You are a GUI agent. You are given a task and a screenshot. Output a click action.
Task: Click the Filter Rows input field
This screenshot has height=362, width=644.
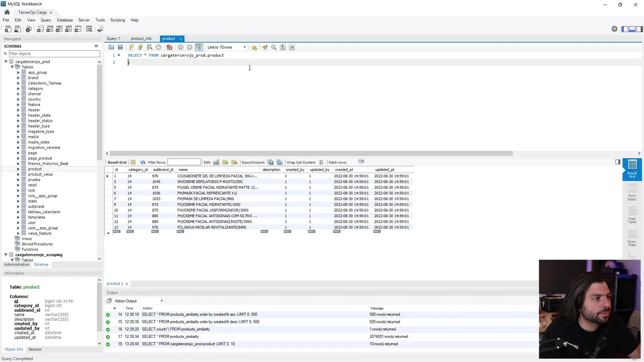click(184, 162)
